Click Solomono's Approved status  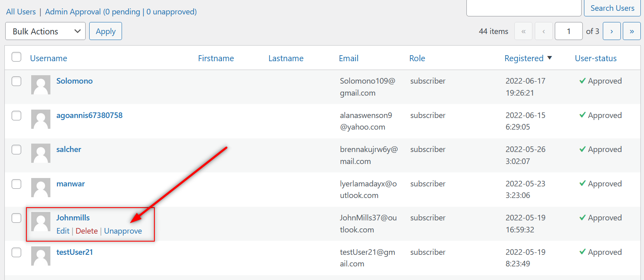click(600, 81)
